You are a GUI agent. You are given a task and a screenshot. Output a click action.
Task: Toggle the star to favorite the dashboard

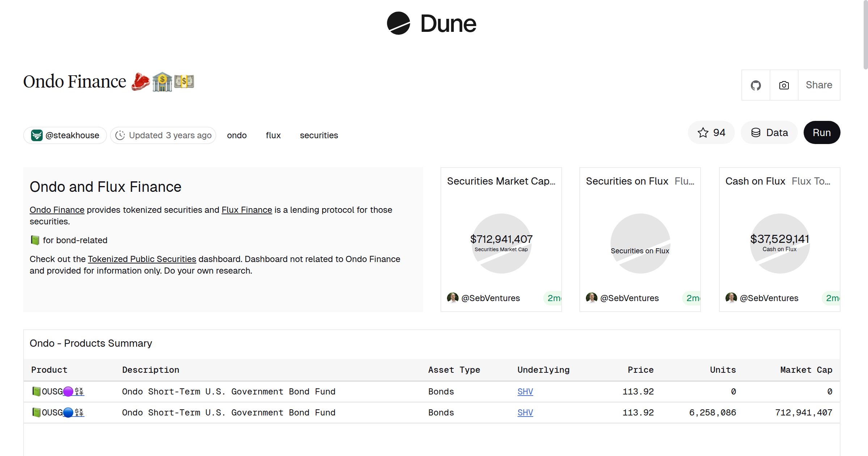tap(703, 132)
